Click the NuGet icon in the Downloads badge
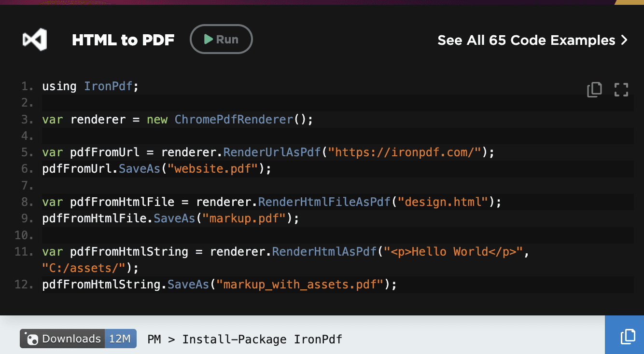The width and height of the screenshot is (644, 354). pos(32,339)
